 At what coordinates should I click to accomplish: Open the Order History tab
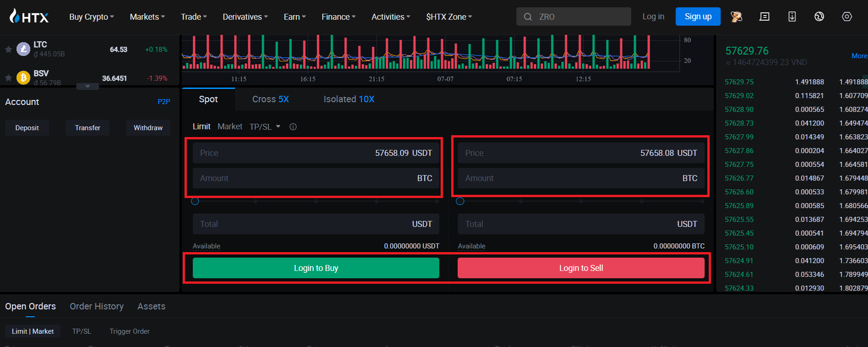pos(96,306)
